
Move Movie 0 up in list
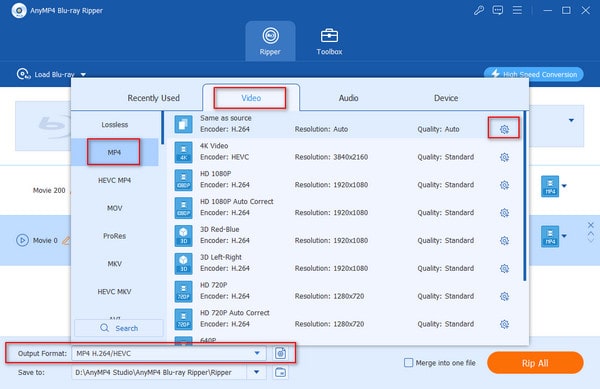tap(591, 233)
